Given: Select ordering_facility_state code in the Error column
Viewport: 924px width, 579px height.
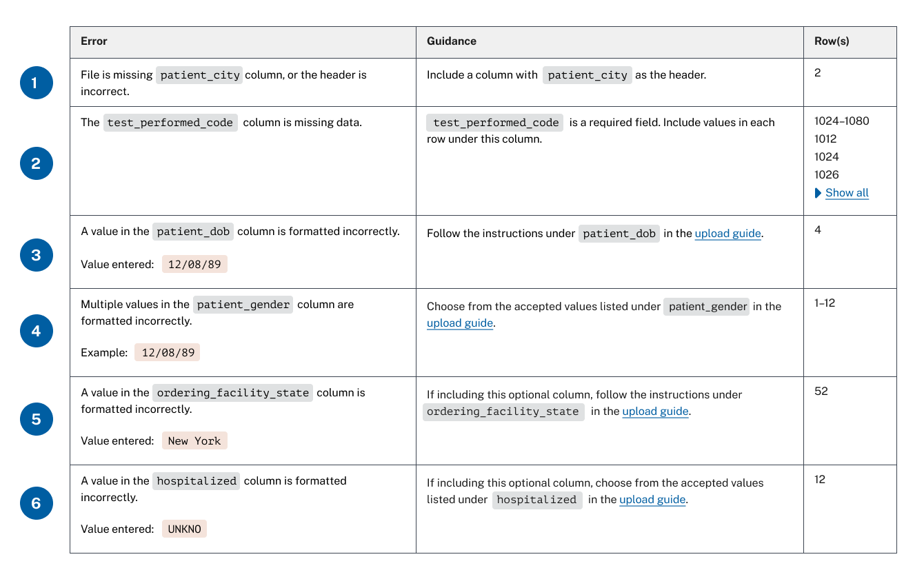Looking at the screenshot, I should tap(233, 393).
